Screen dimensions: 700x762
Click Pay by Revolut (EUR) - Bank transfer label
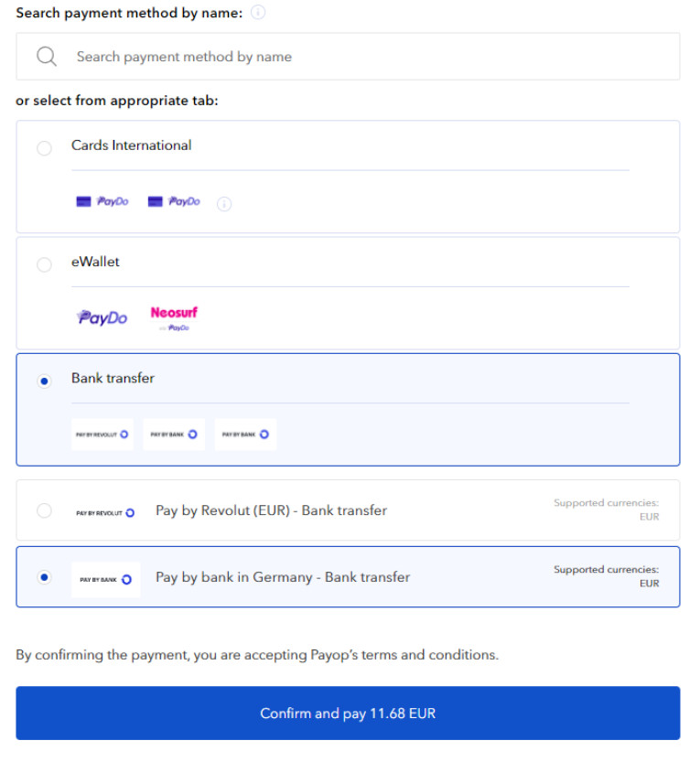tap(271, 510)
